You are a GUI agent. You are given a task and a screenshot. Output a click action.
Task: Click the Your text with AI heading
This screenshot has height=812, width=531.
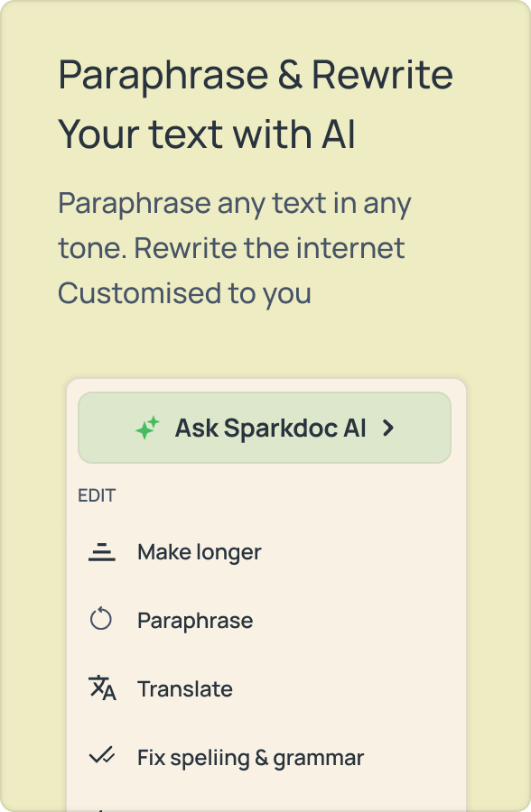(207, 134)
